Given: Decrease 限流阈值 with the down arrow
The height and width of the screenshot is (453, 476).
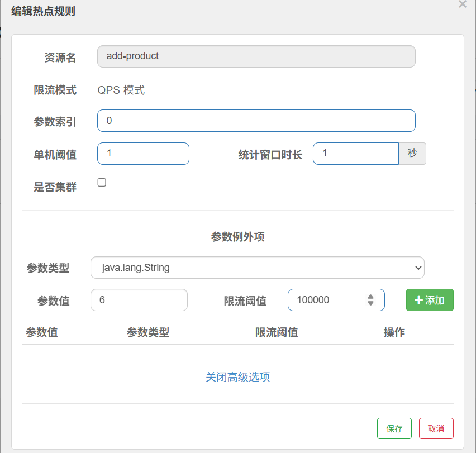Looking at the screenshot, I should [x=370, y=303].
